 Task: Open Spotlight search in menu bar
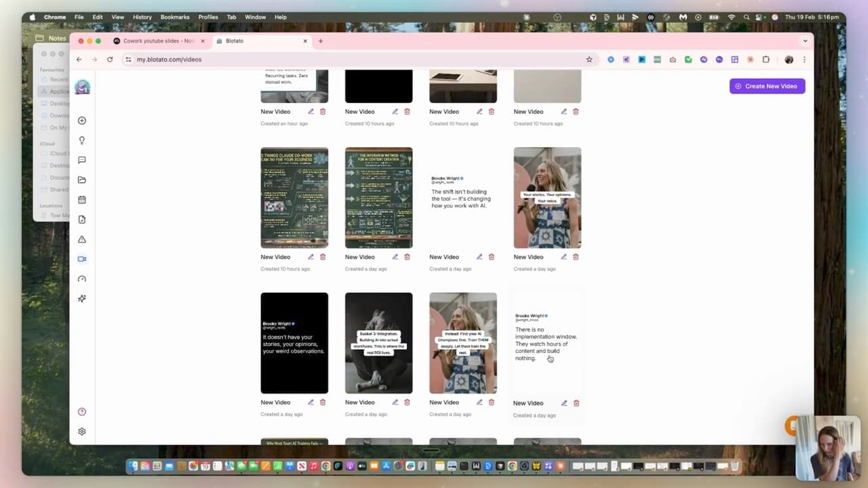pyautogui.click(x=747, y=17)
